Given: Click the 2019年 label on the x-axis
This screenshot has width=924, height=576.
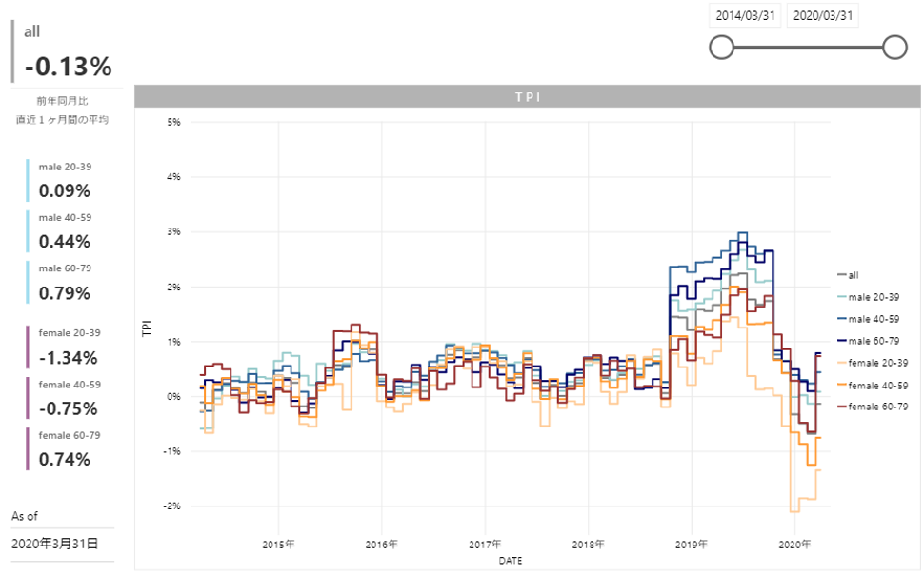Looking at the screenshot, I should (691, 545).
